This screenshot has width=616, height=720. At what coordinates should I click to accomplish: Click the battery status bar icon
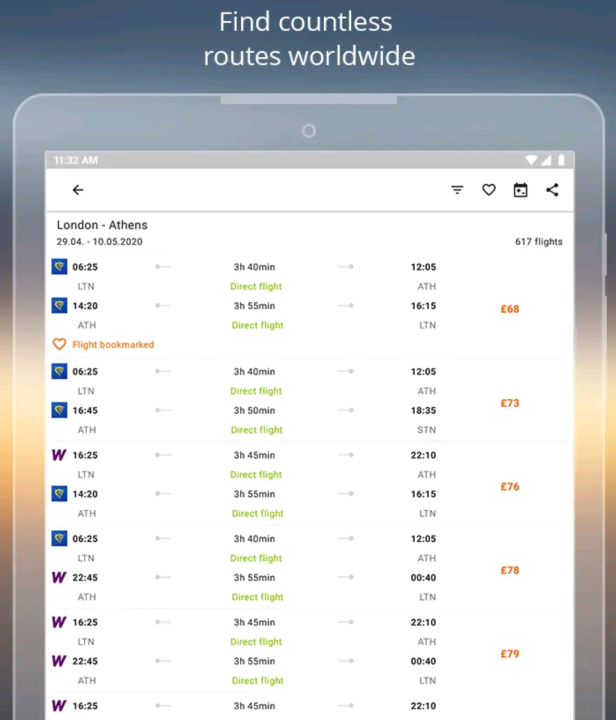click(x=561, y=160)
